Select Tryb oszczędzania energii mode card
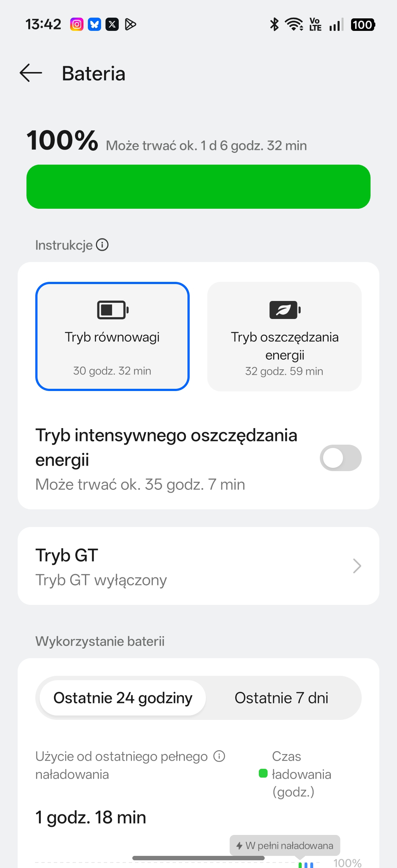This screenshot has width=397, height=868. click(285, 336)
